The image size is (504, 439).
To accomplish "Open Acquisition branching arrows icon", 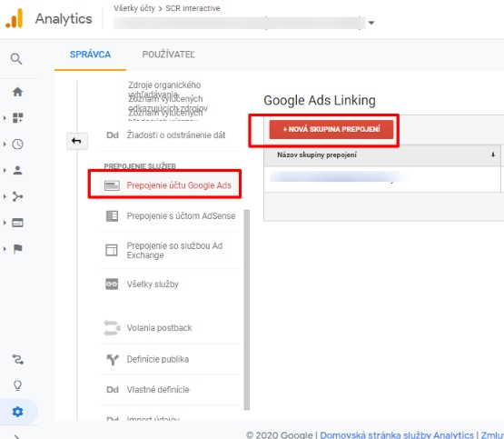I will pyautogui.click(x=17, y=196).
